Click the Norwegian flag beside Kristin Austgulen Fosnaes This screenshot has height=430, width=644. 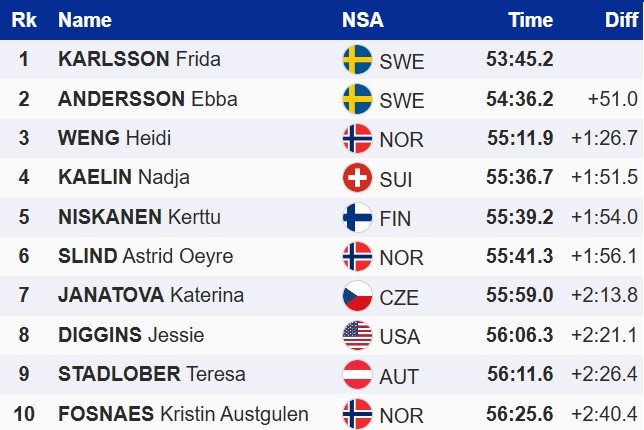point(357,413)
